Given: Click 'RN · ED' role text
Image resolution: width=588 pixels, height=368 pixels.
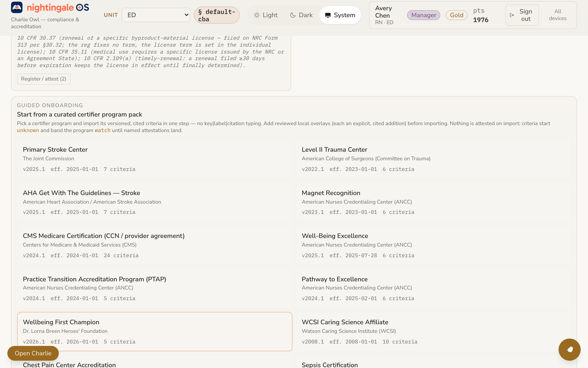Looking at the screenshot, I should [384, 22].
